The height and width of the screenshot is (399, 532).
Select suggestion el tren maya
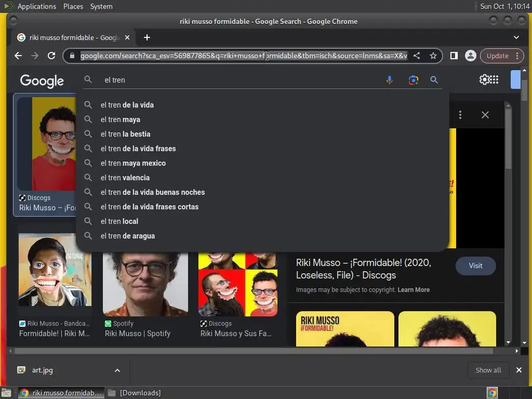coord(262,119)
